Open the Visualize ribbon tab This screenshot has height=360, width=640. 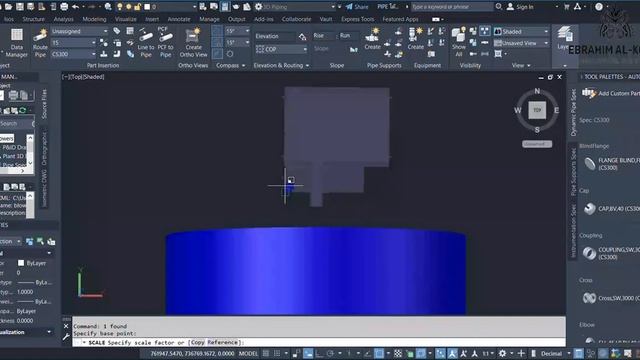(126, 19)
